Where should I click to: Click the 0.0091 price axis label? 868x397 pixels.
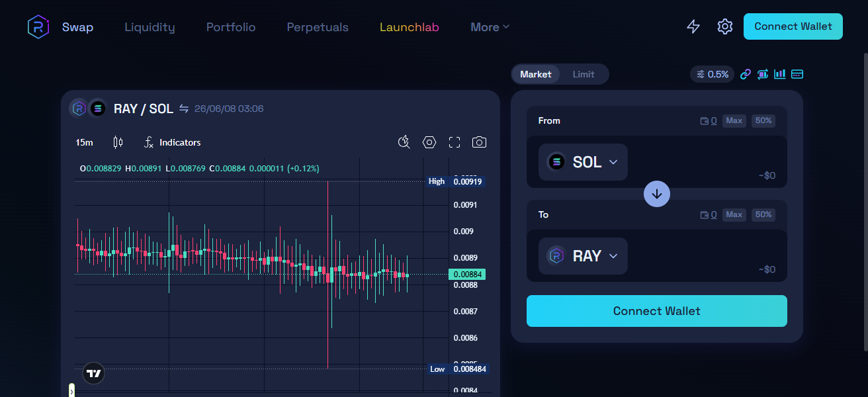[x=465, y=205]
